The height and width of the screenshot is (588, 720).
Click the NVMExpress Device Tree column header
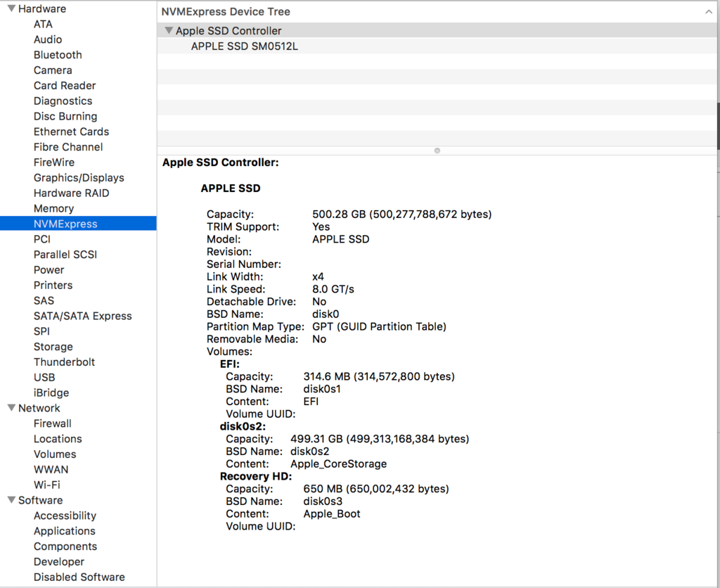(225, 12)
